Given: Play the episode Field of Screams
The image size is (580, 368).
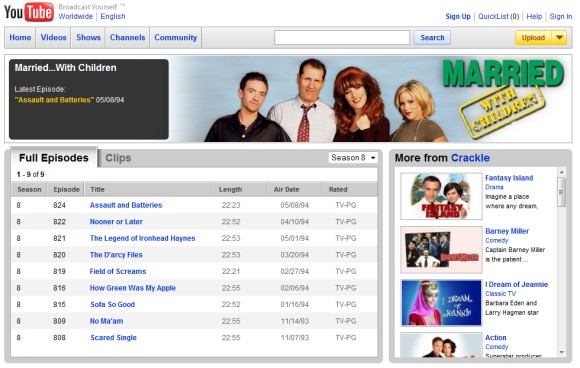Looking at the screenshot, I should tap(118, 271).
